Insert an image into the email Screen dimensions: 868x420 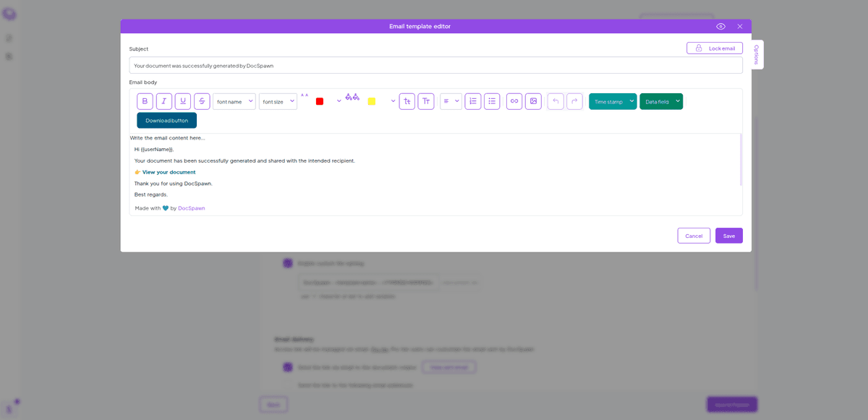532,100
